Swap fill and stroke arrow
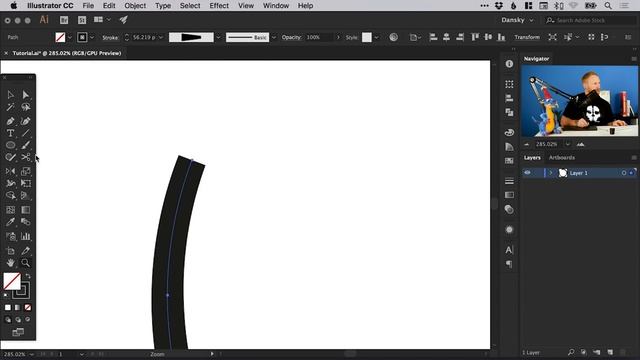640x360 pixels. [x=28, y=276]
